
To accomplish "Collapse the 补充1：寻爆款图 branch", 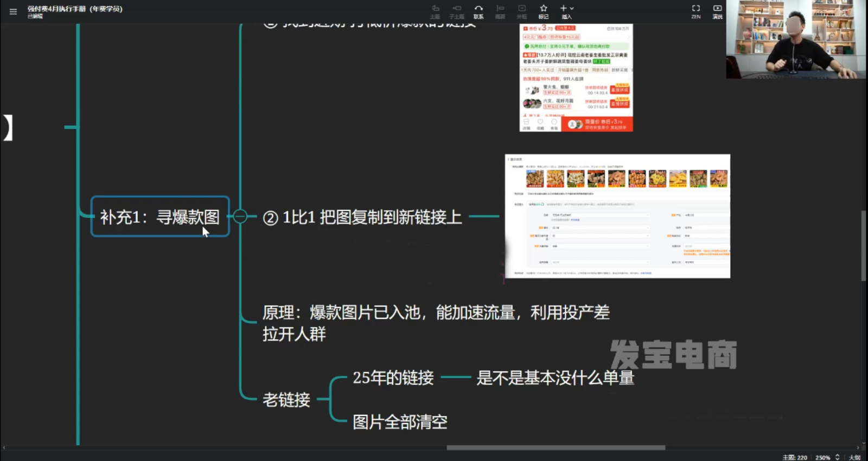I will (x=240, y=217).
